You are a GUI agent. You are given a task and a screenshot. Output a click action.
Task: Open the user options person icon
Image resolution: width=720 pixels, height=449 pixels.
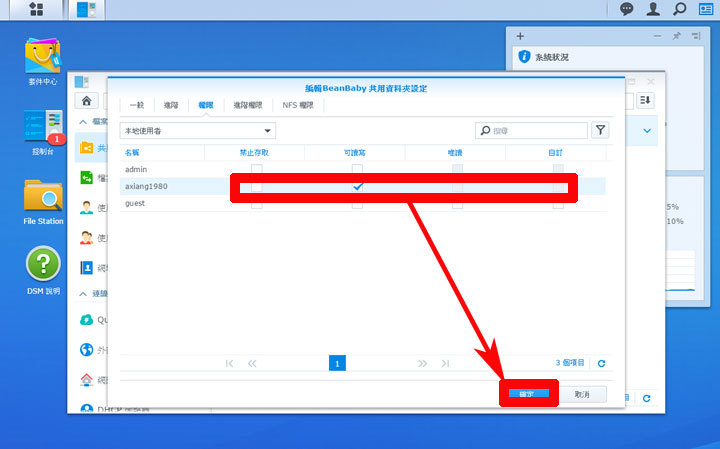[653, 9]
